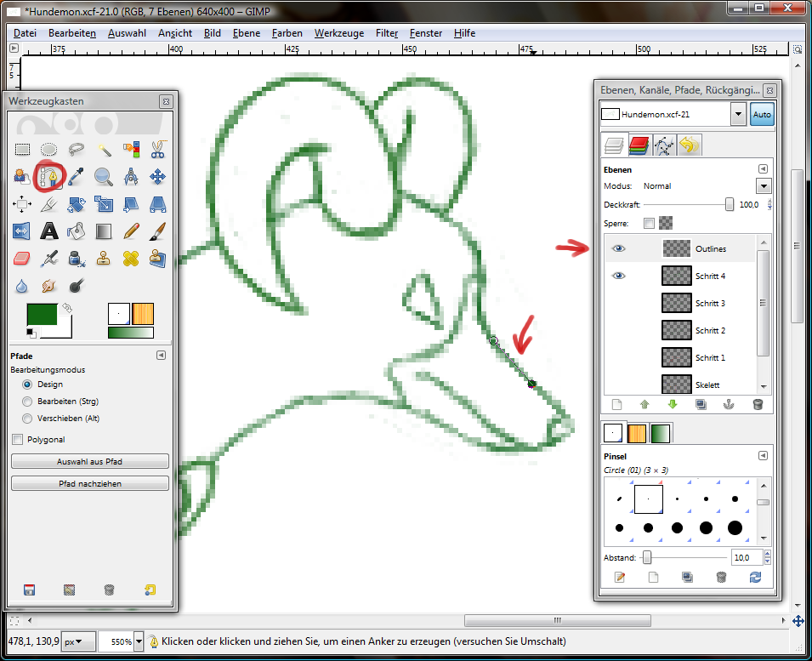
Task: Open the Ebene menu
Action: point(247,33)
